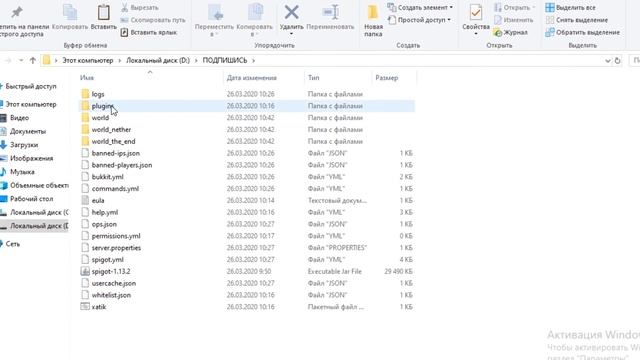640x360 pixels.
Task: Click Invert selection (Обратить выделение)
Action: 583,32
